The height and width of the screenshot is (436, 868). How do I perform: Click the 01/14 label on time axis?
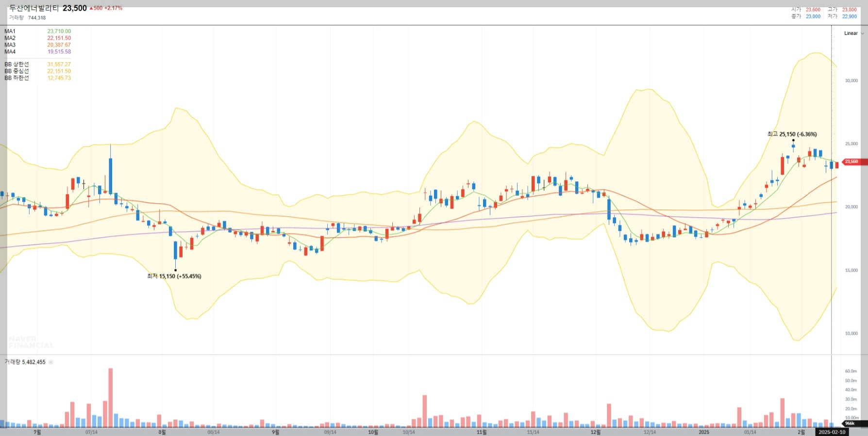pyautogui.click(x=750, y=432)
